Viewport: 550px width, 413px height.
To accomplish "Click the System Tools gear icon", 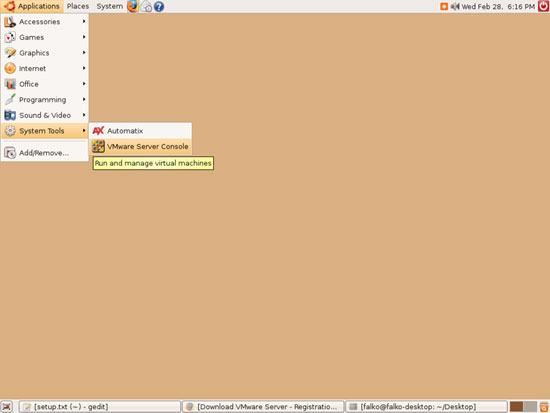I will pyautogui.click(x=10, y=131).
